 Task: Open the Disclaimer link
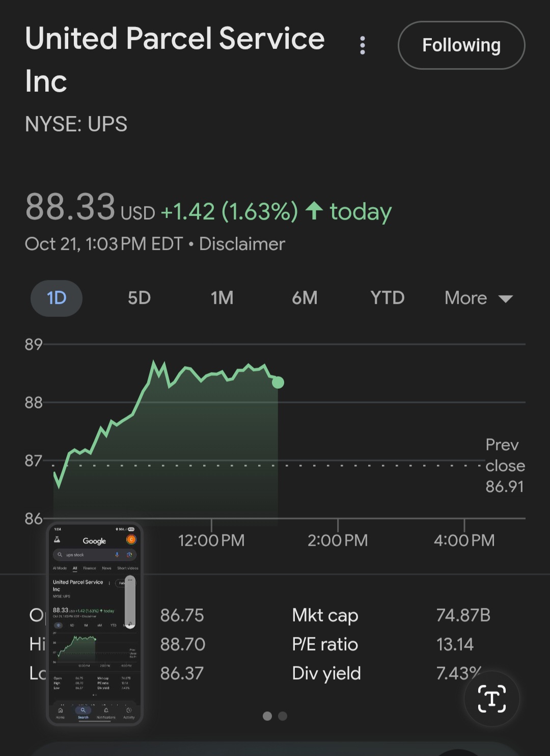242,244
